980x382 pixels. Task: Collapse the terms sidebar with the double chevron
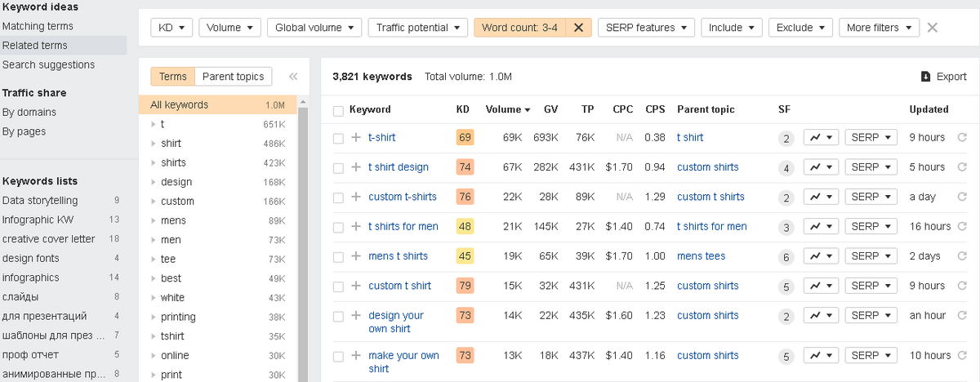[x=293, y=77]
